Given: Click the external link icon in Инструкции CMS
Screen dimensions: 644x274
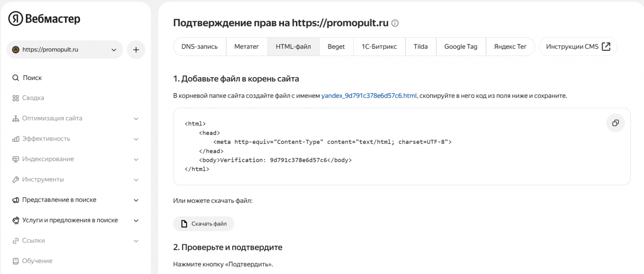Looking at the screenshot, I should click(606, 46).
